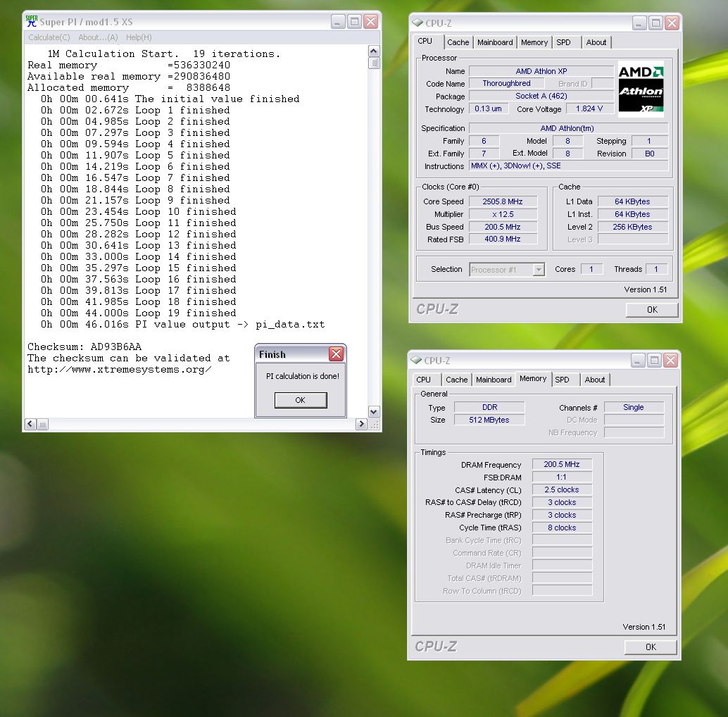This screenshot has width=728, height=717.
Task: Select the About tab in upper CPU-Z
Action: click(596, 42)
